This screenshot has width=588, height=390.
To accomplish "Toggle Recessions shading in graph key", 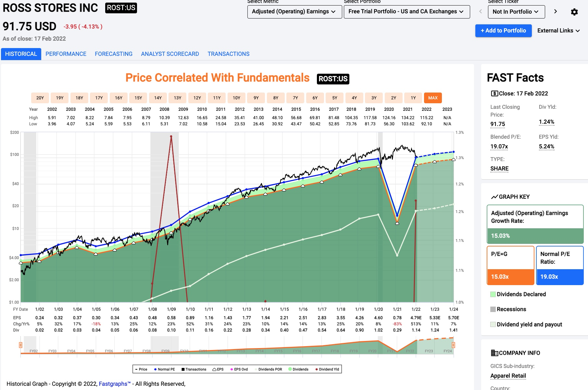I will point(493,309).
